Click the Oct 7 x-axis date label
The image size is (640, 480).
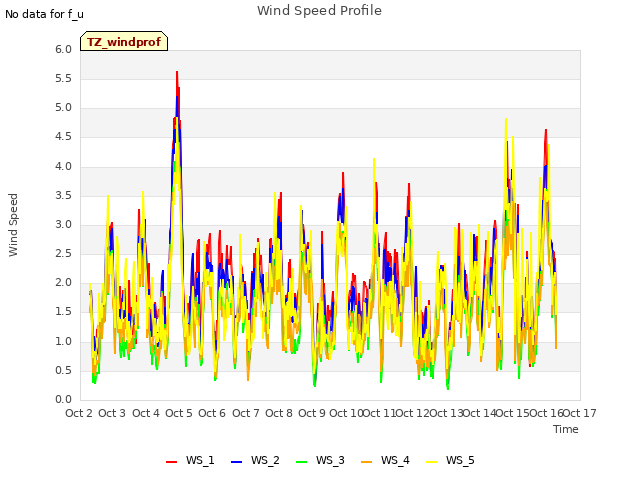pos(246,413)
